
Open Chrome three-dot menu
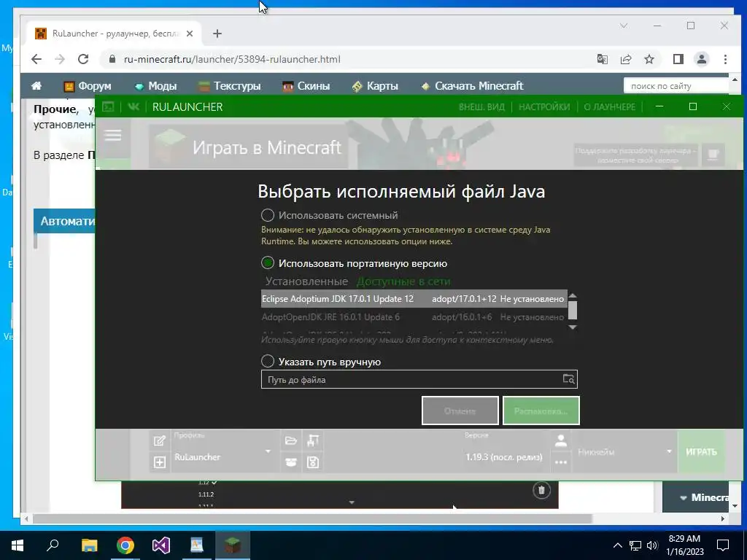click(725, 59)
